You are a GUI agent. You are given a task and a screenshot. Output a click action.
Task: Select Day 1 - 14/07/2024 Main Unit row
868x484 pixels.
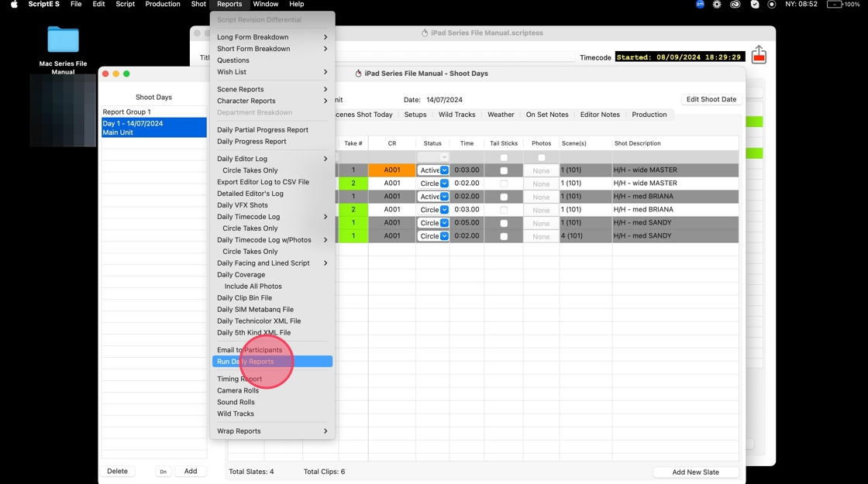click(154, 128)
